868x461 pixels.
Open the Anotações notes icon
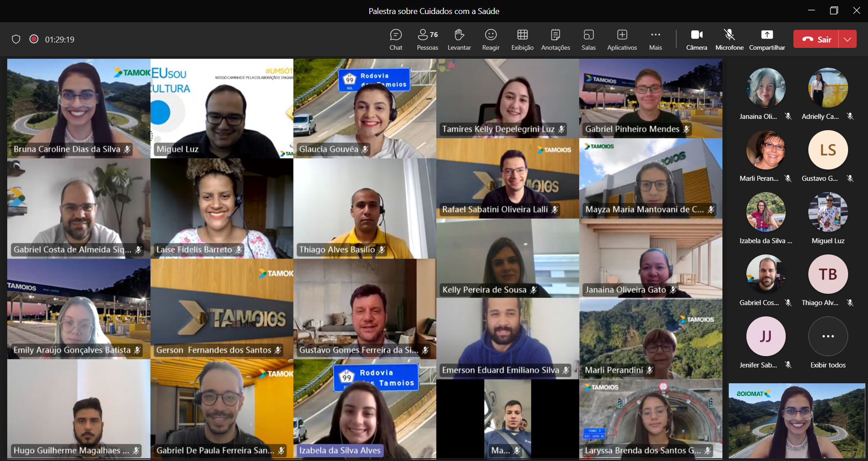tap(555, 39)
